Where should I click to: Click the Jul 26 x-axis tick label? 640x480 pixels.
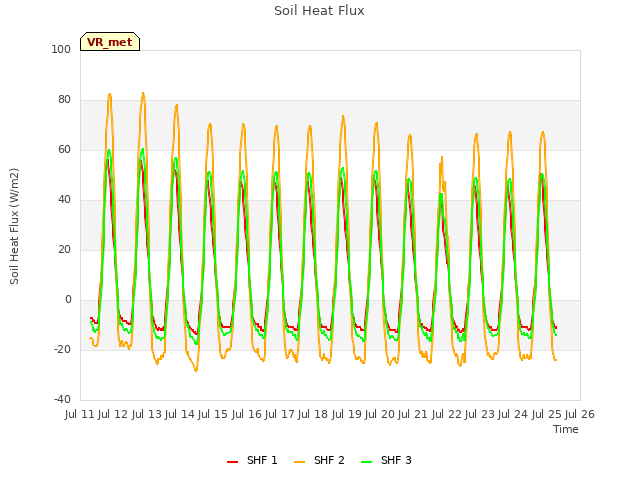coord(580,414)
